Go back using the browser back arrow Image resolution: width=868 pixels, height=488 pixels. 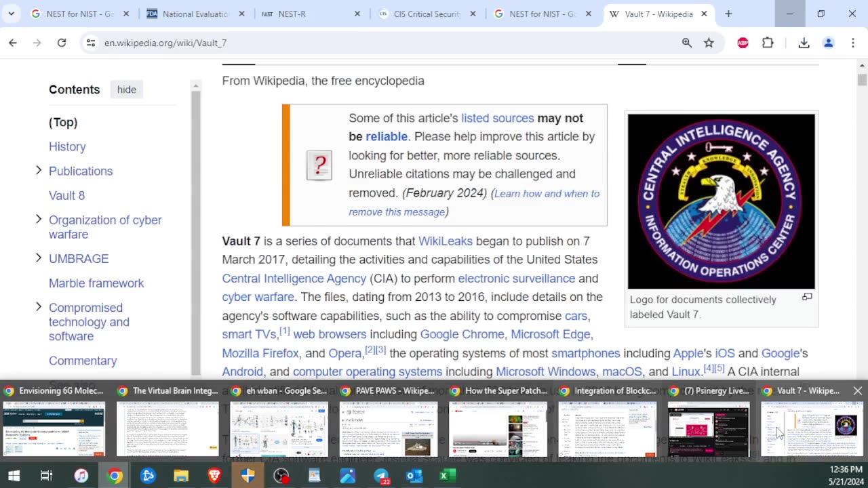(x=13, y=43)
